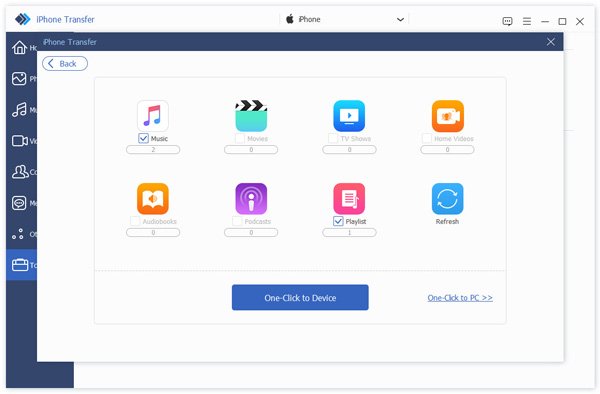Click the Music app icon
The width and height of the screenshot is (600, 394).
153,116
